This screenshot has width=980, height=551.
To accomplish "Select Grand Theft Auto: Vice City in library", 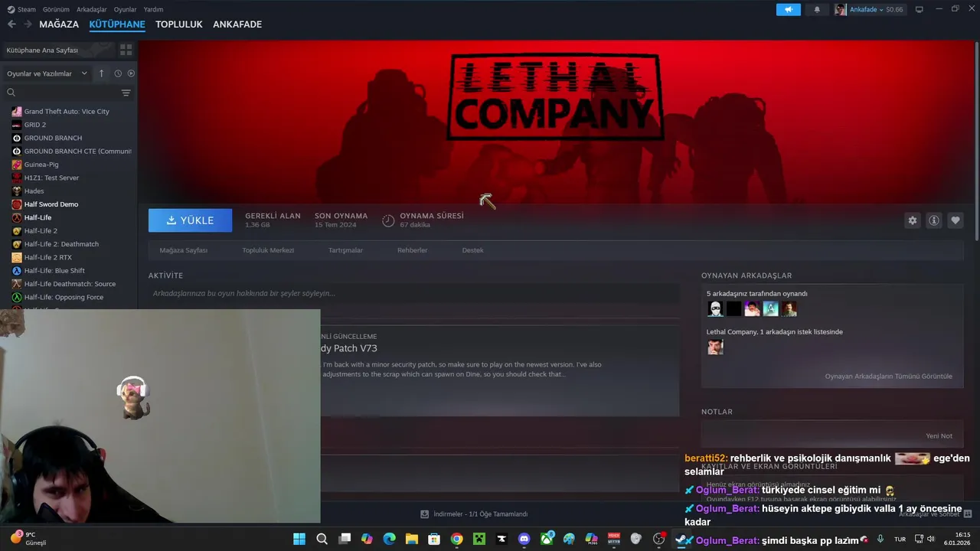I will coord(67,112).
